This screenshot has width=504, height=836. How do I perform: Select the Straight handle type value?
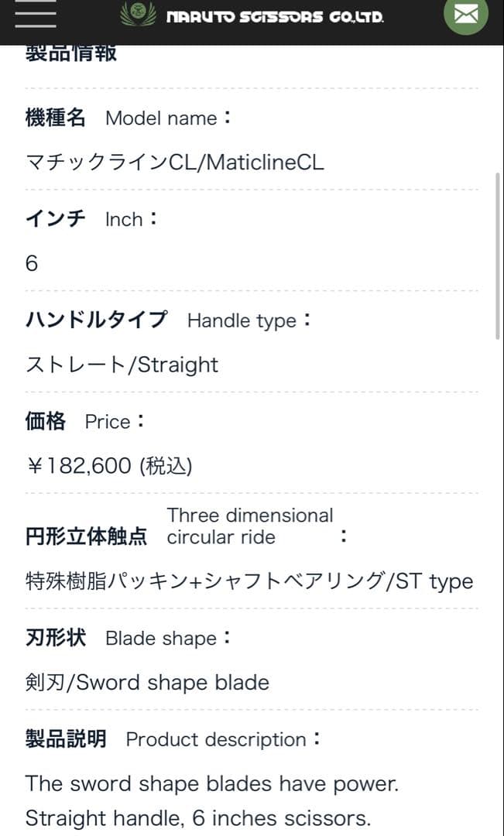click(x=120, y=364)
